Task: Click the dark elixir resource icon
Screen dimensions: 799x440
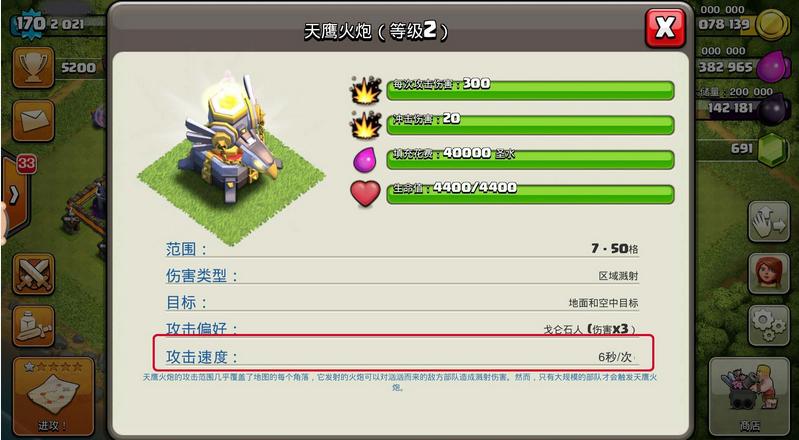Action: click(773, 108)
